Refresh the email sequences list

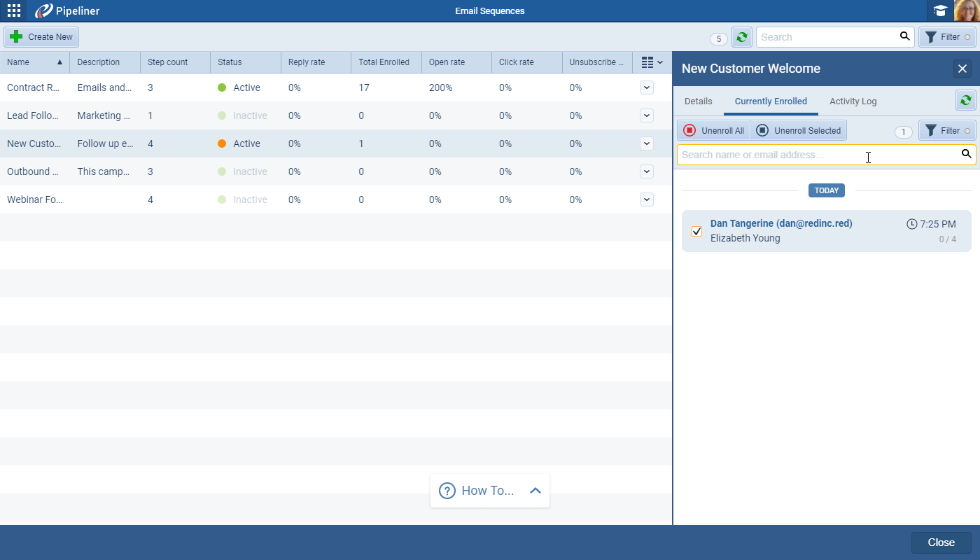click(x=741, y=36)
